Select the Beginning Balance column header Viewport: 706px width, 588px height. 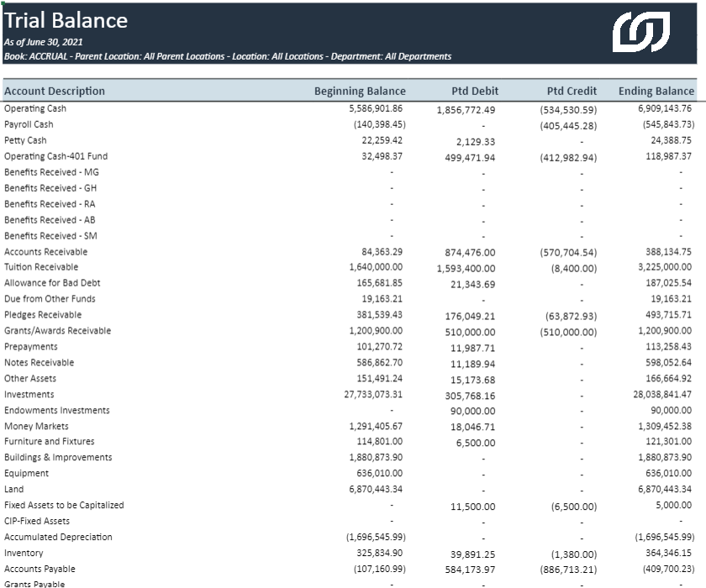360,91
